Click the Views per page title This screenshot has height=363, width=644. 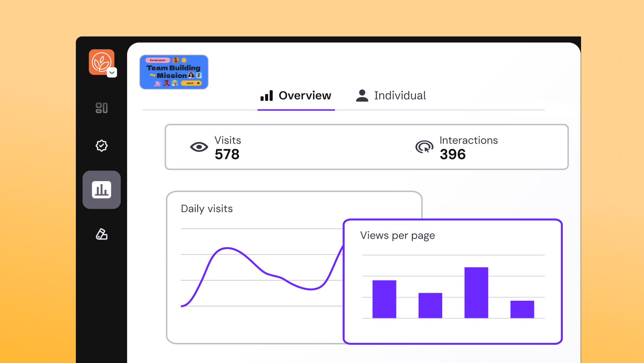coord(397,236)
